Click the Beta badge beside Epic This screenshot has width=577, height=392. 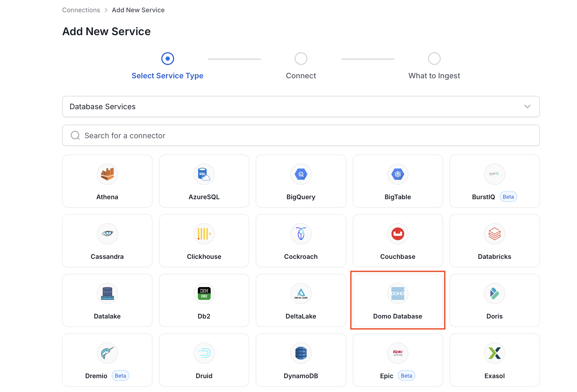[406, 376]
